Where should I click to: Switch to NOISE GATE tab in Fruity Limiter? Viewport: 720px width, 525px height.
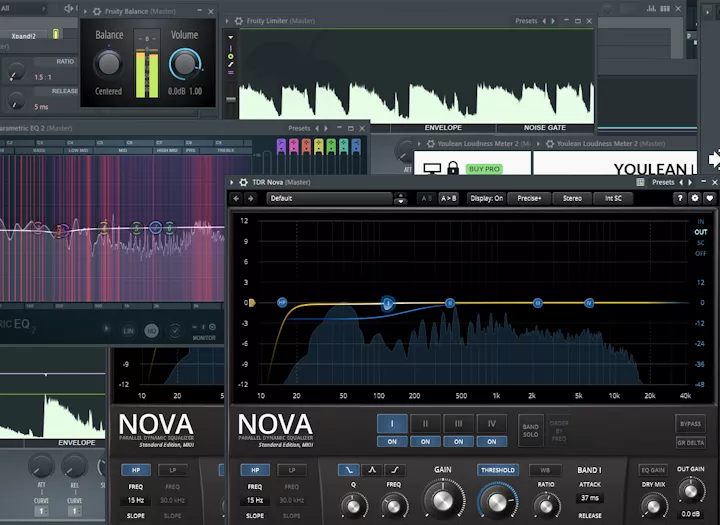545,128
